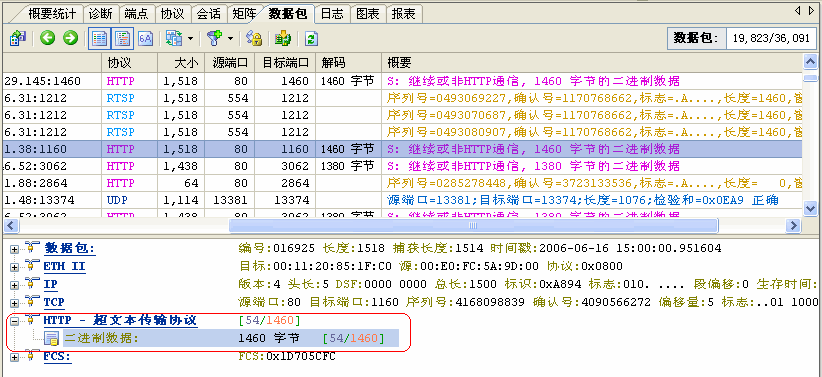Select the UDP row with port 13381
This screenshot has height=377, width=822.
[x=403, y=200]
